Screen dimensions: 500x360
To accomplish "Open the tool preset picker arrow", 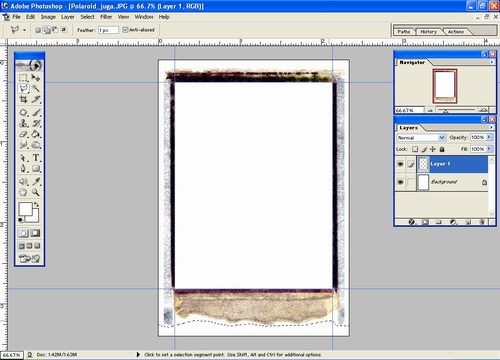I will click(x=24, y=30).
